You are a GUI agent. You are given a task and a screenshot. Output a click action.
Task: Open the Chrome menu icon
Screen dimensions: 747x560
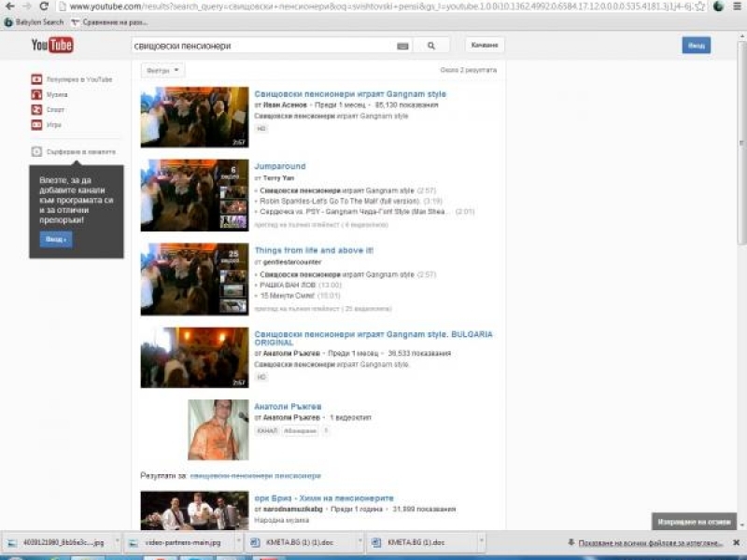coord(737,7)
